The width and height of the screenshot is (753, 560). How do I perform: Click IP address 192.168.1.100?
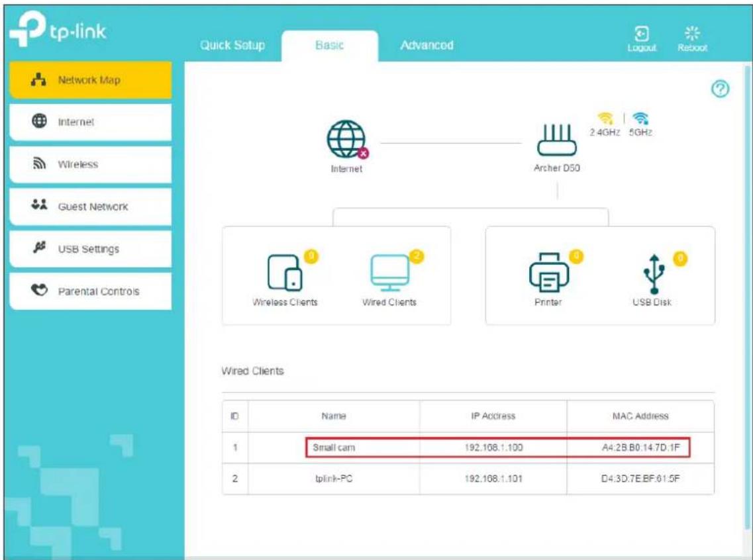(x=493, y=447)
